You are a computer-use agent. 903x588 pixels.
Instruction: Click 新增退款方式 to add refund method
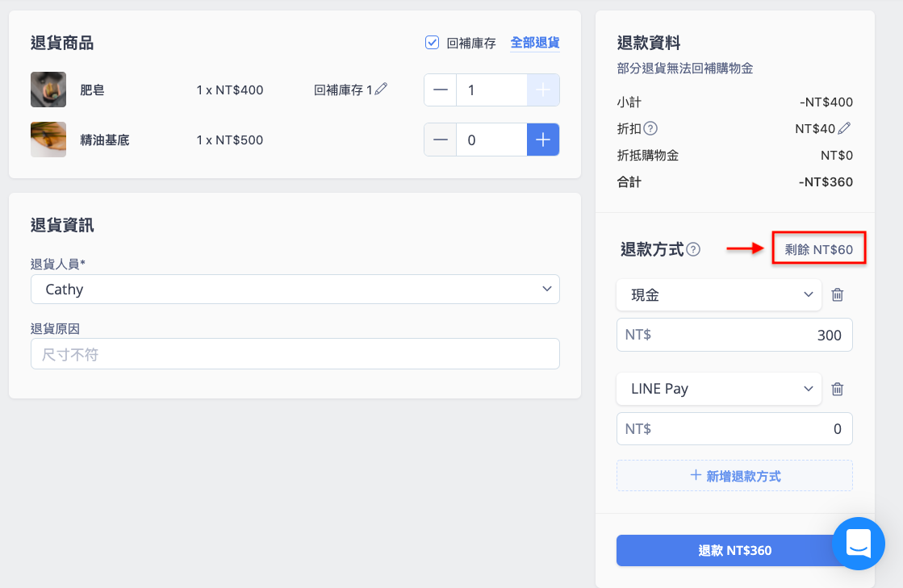pyautogui.click(x=734, y=476)
